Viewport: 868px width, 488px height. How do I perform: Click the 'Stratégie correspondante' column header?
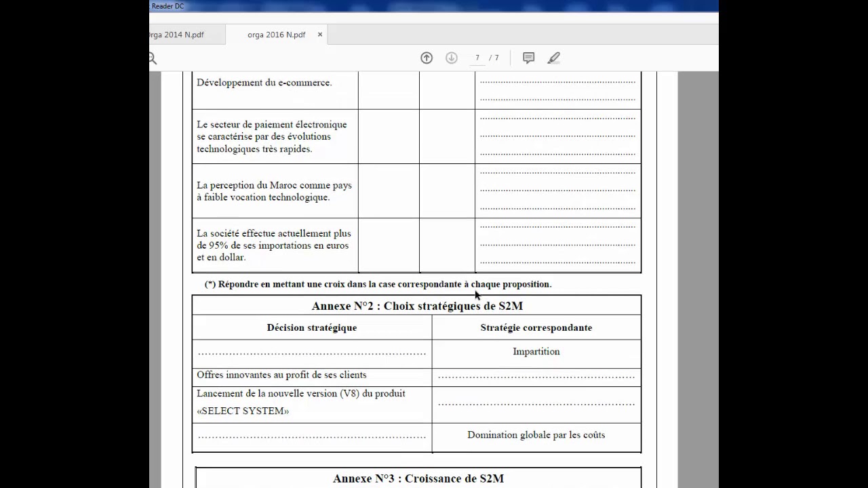coord(536,327)
